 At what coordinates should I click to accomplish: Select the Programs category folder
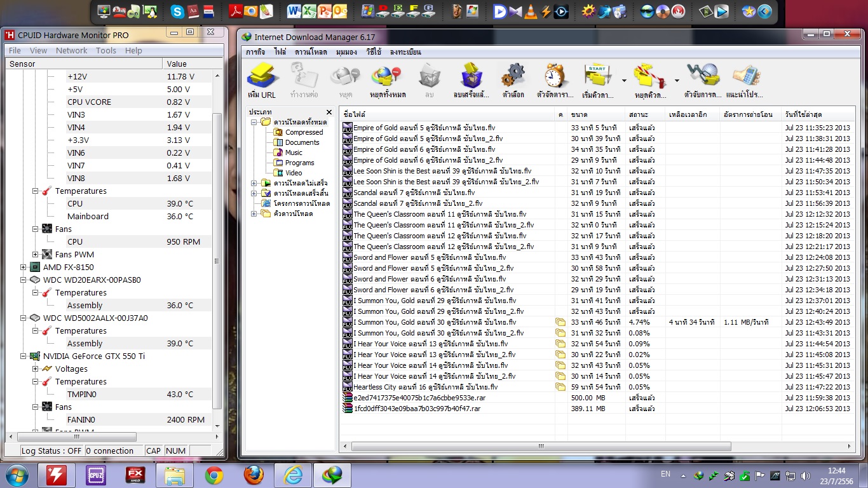click(294, 163)
